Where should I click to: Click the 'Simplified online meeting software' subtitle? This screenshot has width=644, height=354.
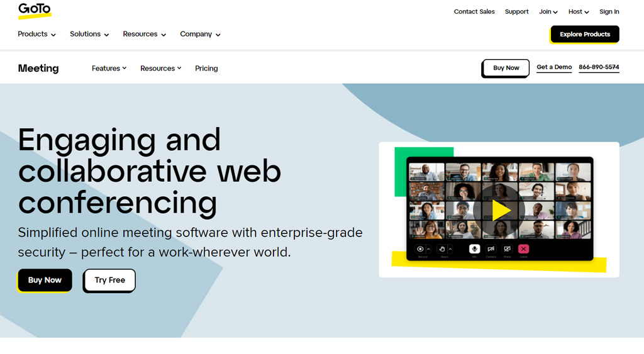[190, 242]
